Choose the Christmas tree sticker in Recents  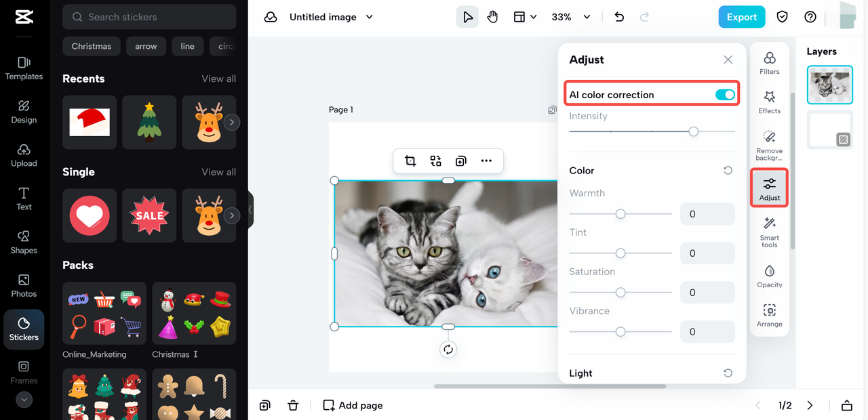click(149, 122)
